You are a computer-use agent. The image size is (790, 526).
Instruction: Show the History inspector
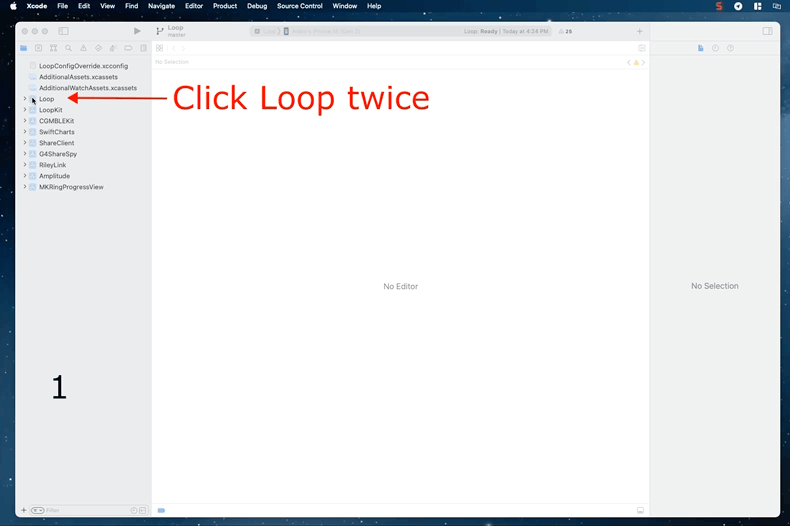715,48
